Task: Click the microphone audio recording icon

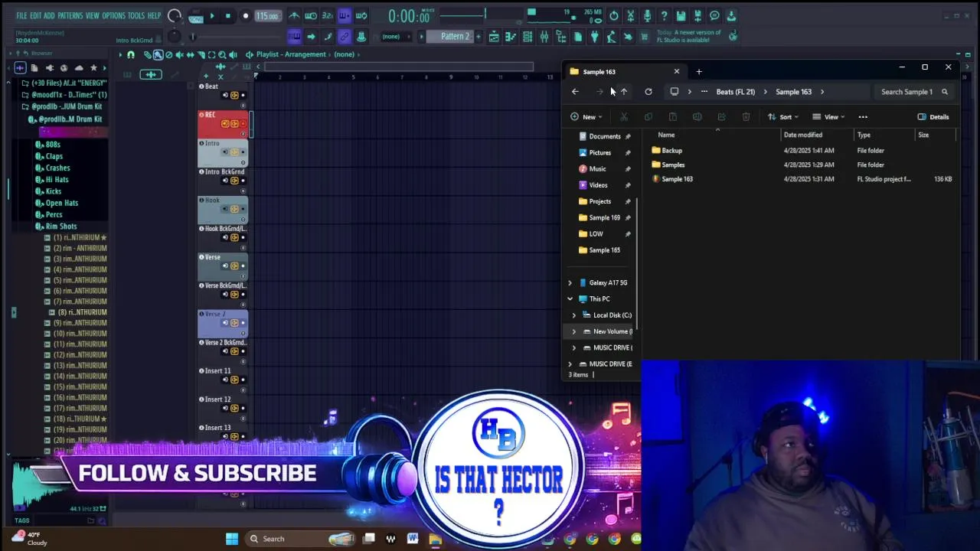Action: pos(647,15)
